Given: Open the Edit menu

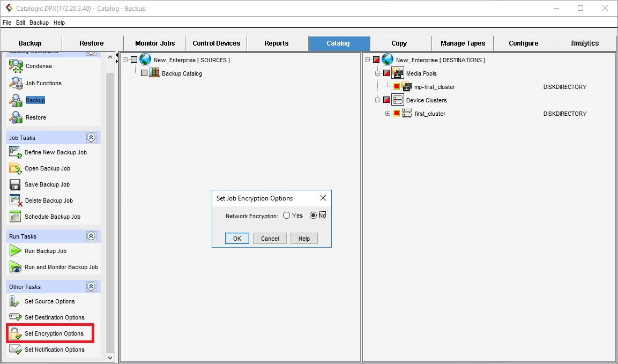Looking at the screenshot, I should pos(20,23).
